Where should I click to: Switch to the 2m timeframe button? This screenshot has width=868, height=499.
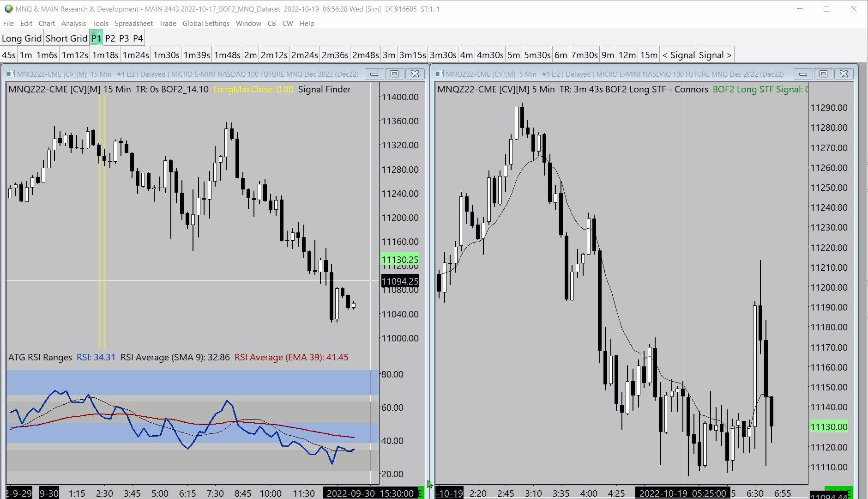(250, 55)
